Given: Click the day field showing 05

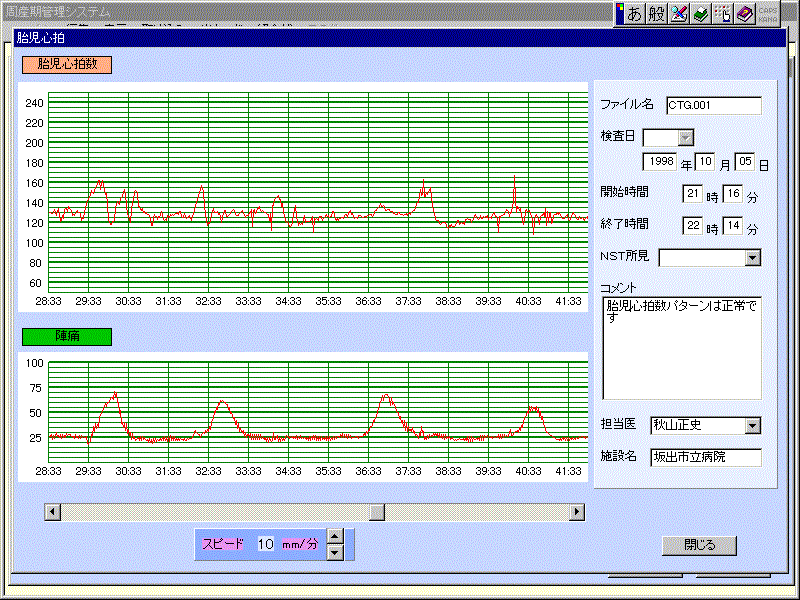Looking at the screenshot, I should 745,162.
